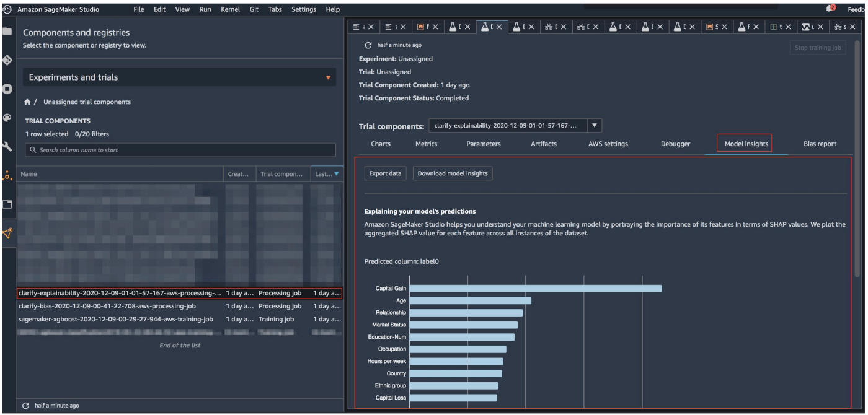Select the clarify-explainability processing job row

click(x=179, y=293)
